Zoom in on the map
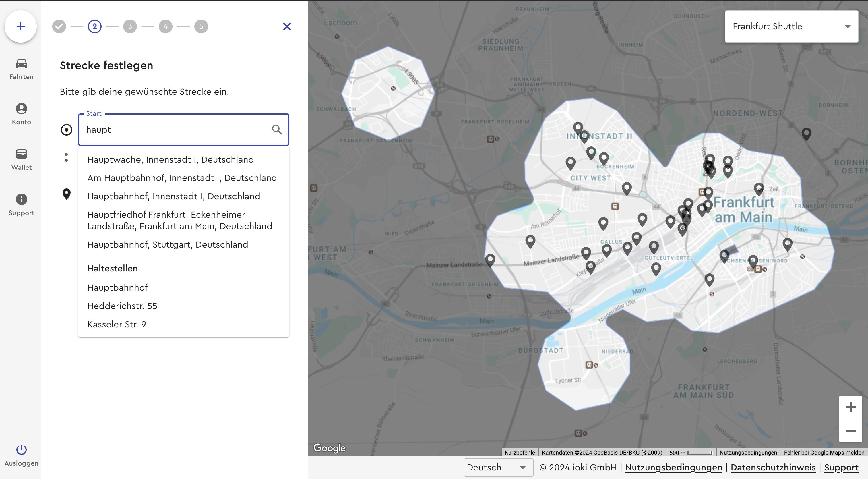Viewport: 868px width, 479px height. (850, 407)
